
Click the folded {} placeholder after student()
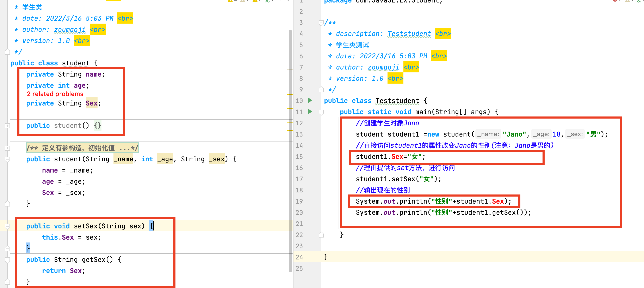coord(98,125)
